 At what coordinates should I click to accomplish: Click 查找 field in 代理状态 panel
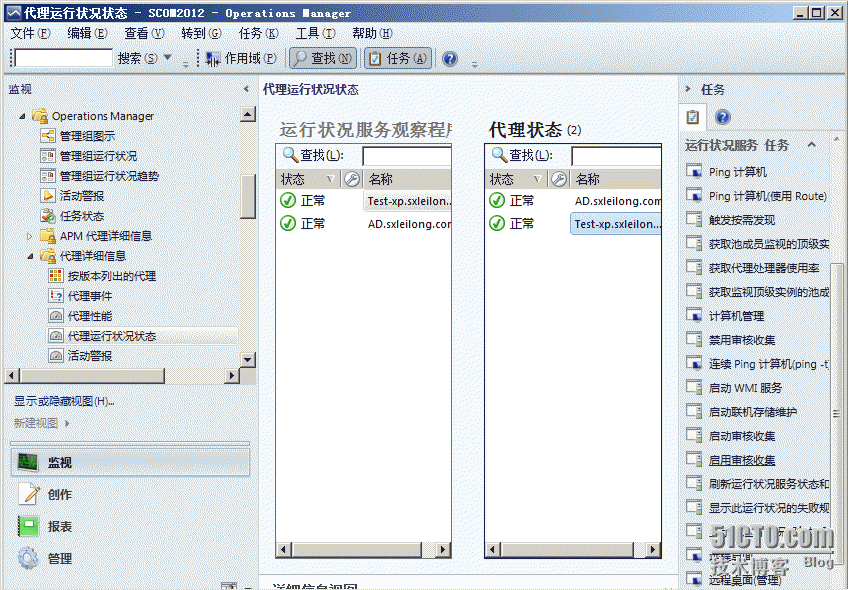click(616, 156)
